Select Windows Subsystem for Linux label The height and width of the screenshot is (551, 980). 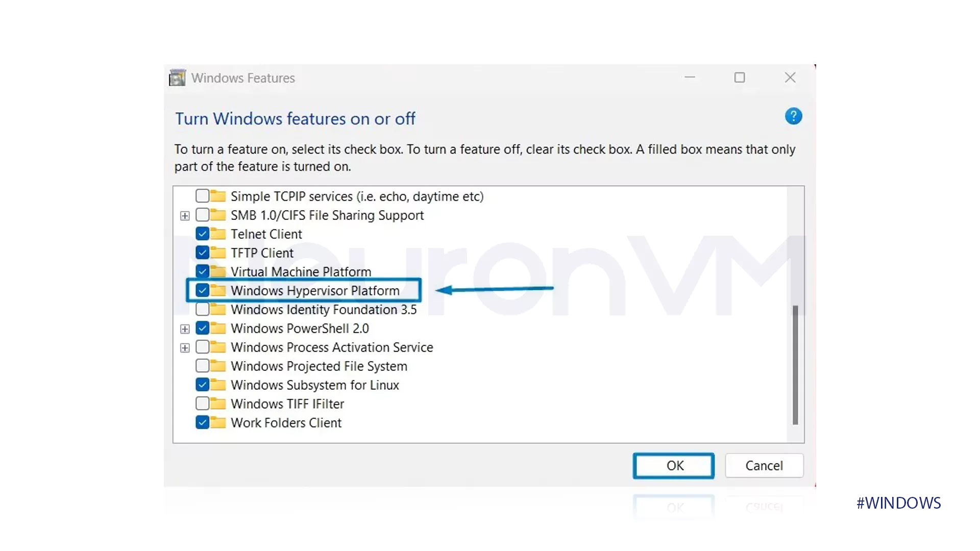[x=315, y=385]
